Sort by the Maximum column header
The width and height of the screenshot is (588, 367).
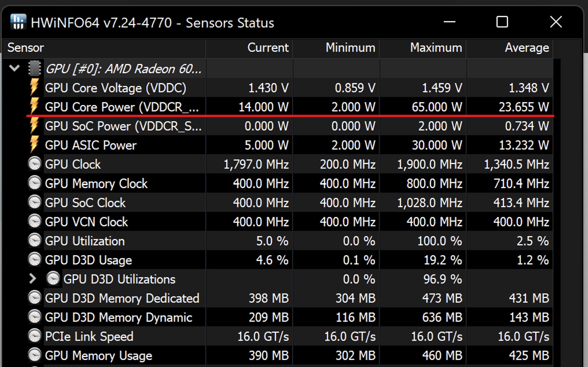[435, 48]
